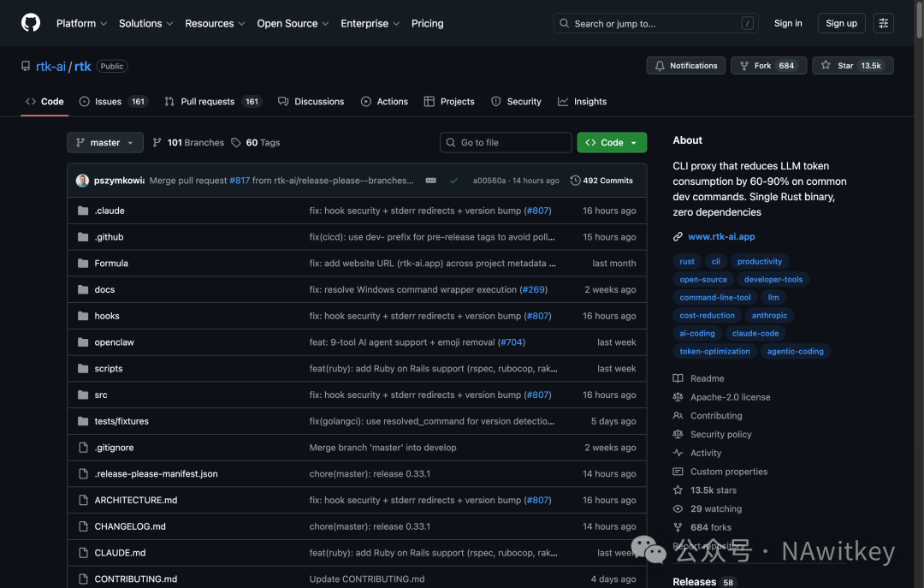The height and width of the screenshot is (588, 924).
Task: Open pszymkowiak's avatar in latest commit row
Action: (x=82, y=181)
